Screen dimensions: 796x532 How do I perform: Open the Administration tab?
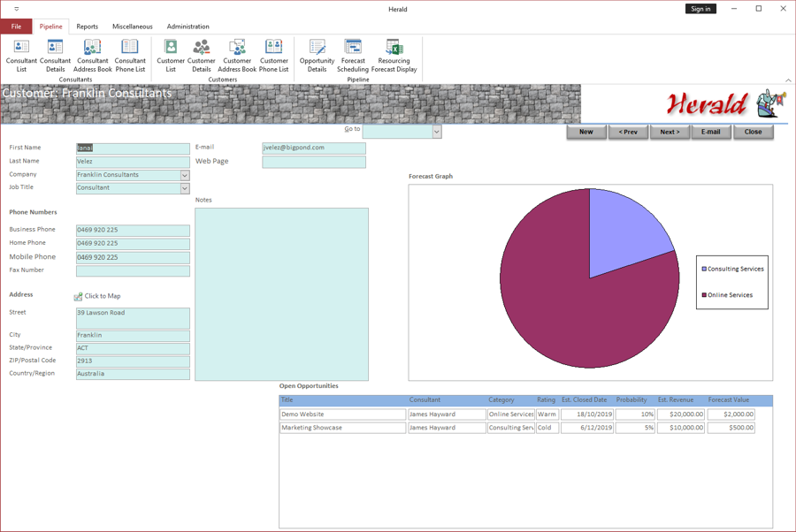(188, 27)
